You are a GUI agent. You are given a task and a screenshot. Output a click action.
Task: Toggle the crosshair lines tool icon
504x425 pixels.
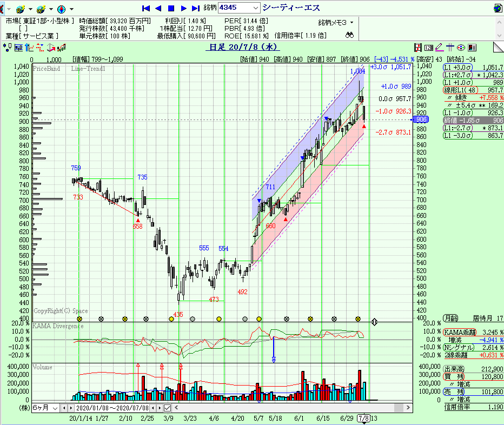[450, 48]
